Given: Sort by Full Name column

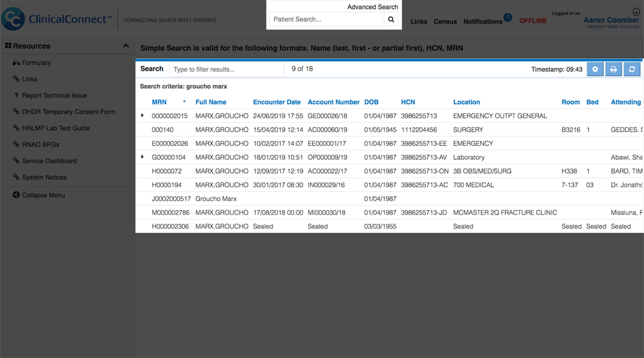Looking at the screenshot, I should coord(210,102).
